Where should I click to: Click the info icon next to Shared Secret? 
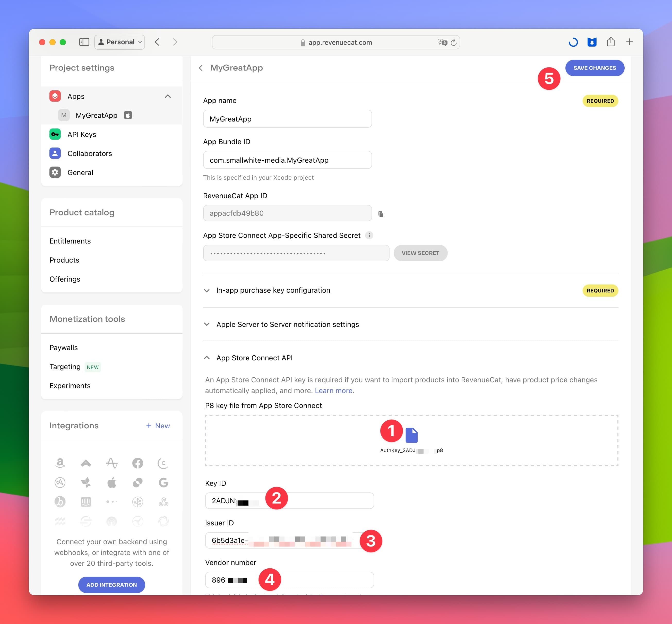click(368, 235)
